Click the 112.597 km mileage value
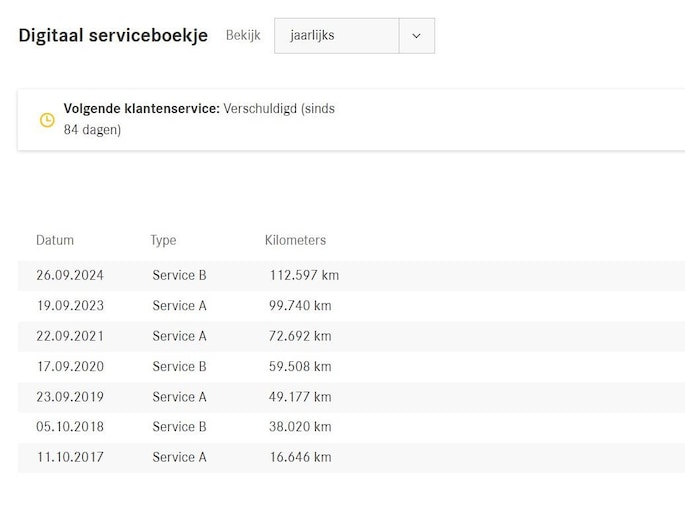The image size is (685, 514). click(x=305, y=276)
